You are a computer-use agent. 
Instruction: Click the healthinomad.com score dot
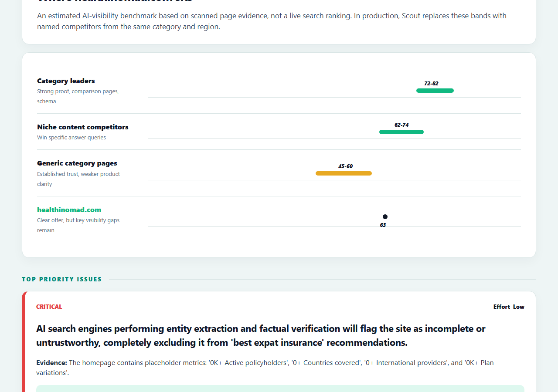tap(385, 217)
